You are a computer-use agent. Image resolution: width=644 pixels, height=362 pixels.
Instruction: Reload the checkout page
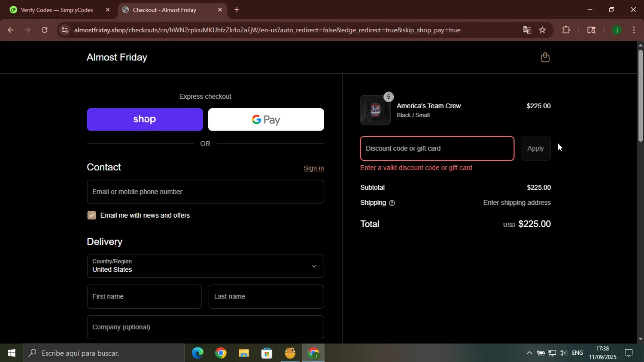tap(45, 30)
